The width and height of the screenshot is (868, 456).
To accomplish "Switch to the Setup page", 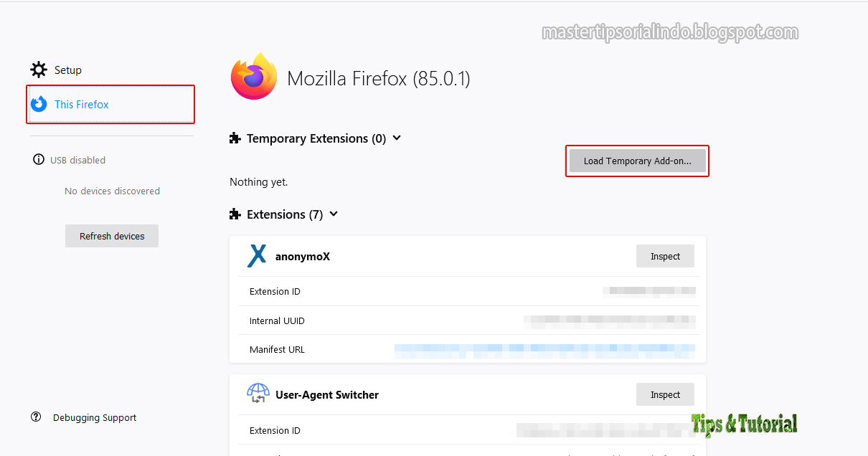I will tap(67, 70).
